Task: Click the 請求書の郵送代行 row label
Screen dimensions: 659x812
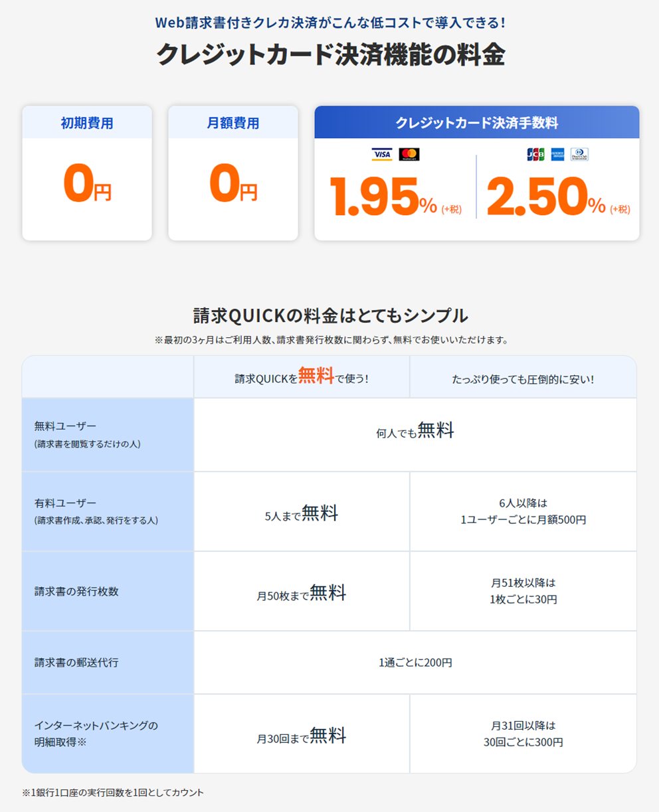Action: pyautogui.click(x=108, y=662)
